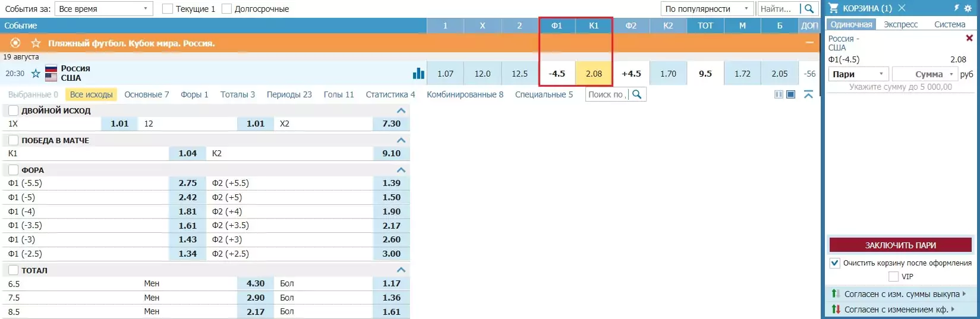Viewport: 980px width, 319px height.
Task: Click the lightning quick-bet icon
Action: (x=957, y=8)
